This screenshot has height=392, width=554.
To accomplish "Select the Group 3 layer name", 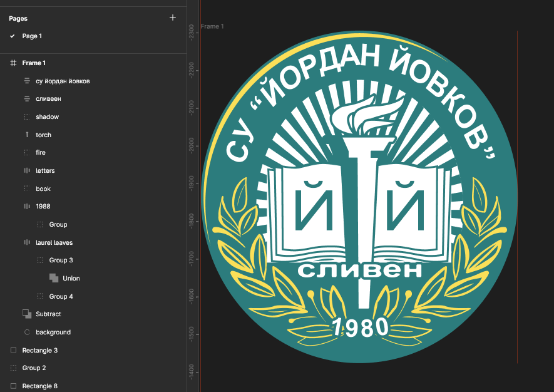I will [x=61, y=260].
